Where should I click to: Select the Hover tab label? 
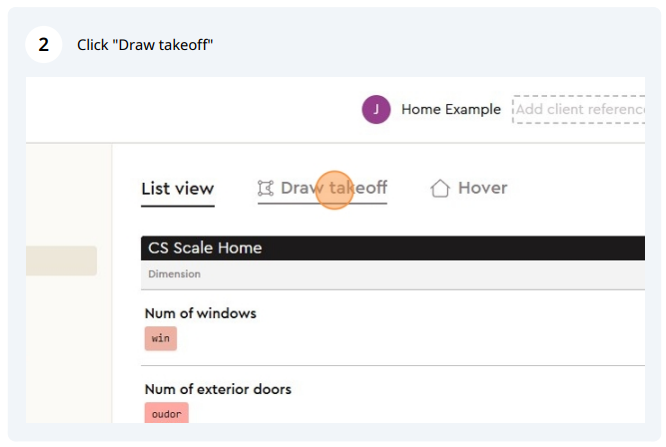point(483,188)
